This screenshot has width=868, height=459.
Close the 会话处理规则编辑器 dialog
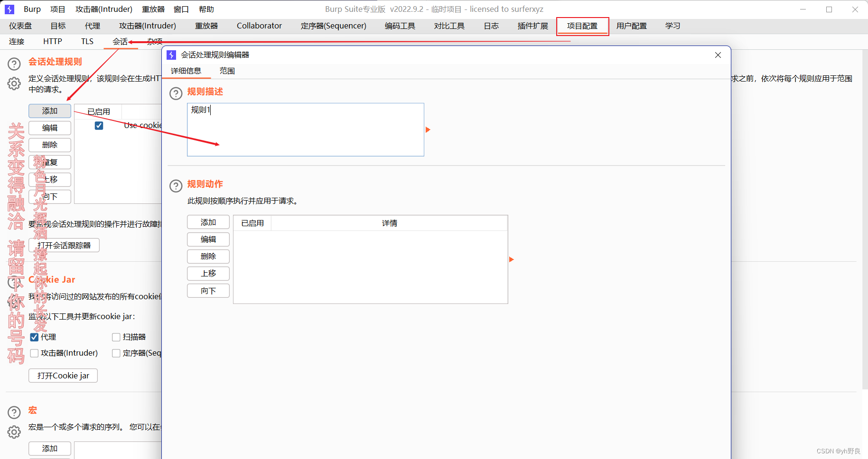[718, 55]
